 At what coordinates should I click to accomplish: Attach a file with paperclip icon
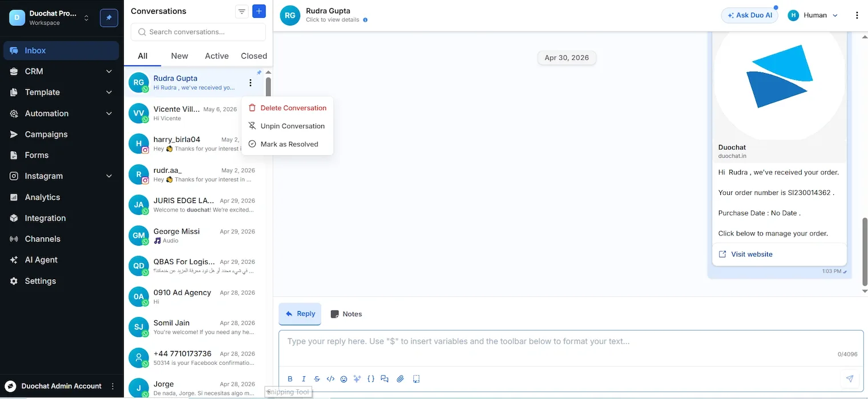pos(400,379)
